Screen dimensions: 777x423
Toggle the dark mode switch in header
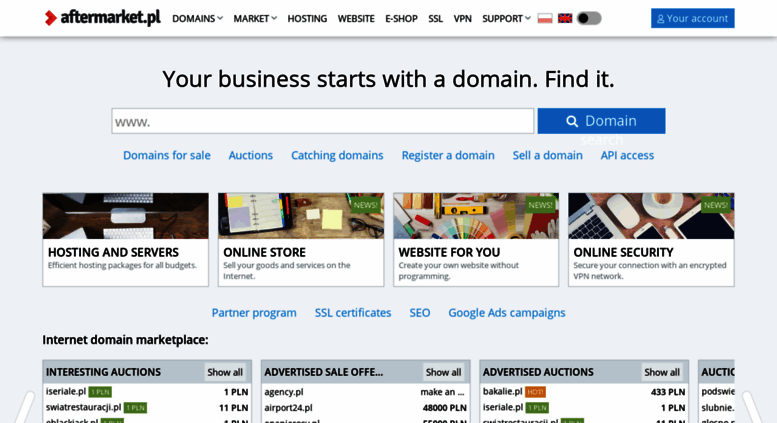click(x=589, y=18)
